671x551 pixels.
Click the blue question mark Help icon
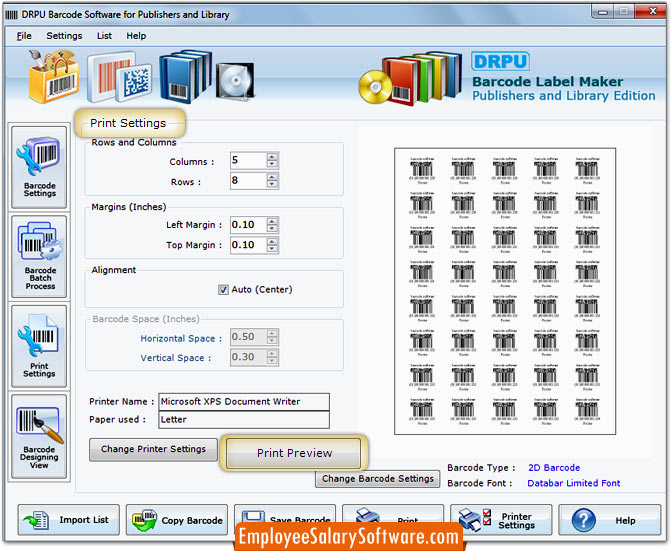tap(584, 520)
